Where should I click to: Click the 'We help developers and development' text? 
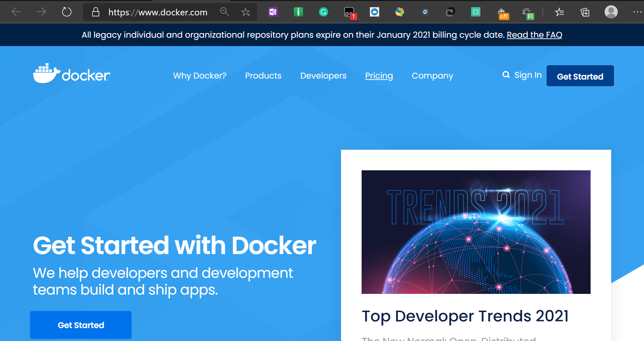tap(163, 273)
